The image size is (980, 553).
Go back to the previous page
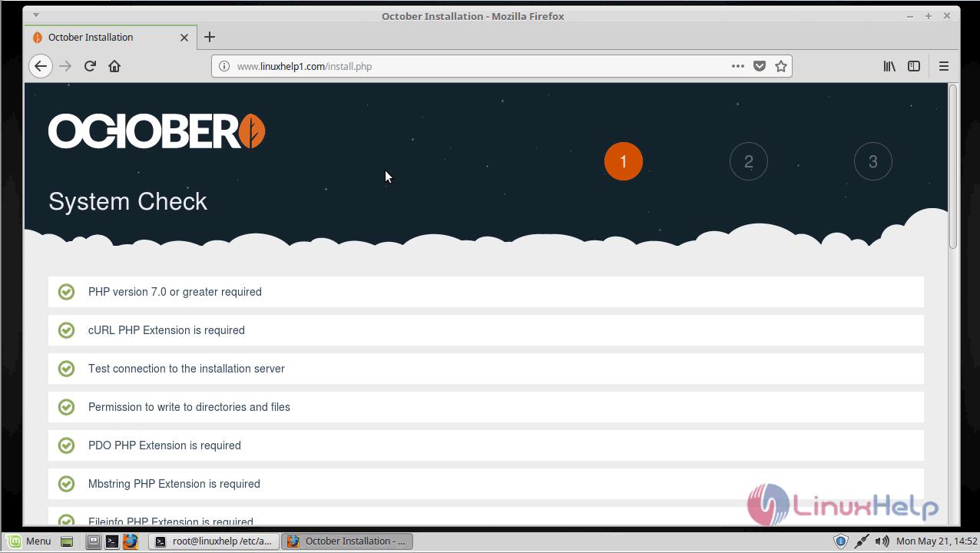[x=41, y=66]
